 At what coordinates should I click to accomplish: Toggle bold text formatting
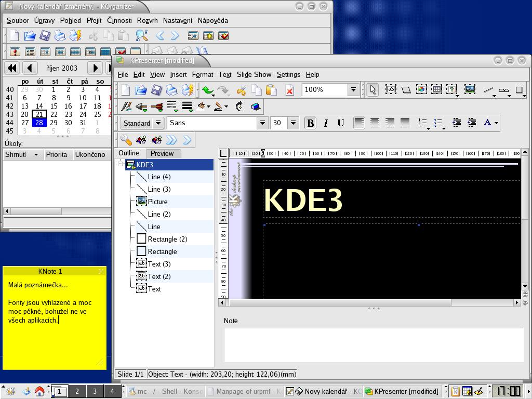point(310,123)
